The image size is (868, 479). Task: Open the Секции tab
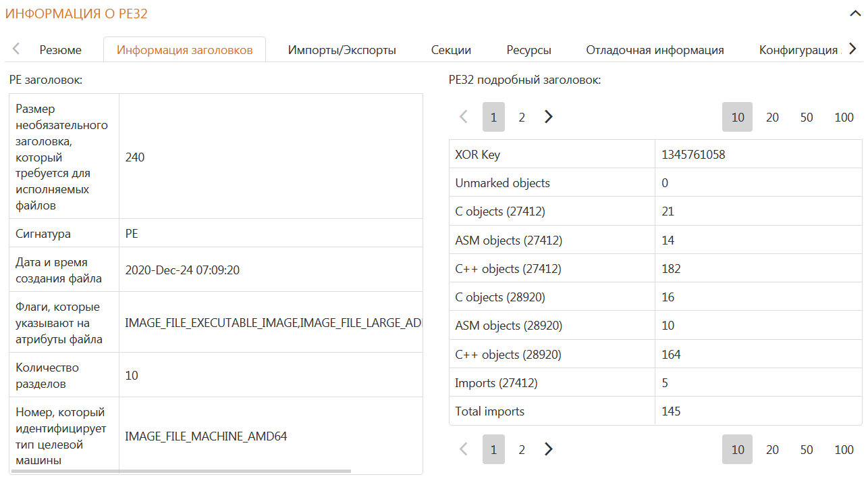click(x=451, y=50)
